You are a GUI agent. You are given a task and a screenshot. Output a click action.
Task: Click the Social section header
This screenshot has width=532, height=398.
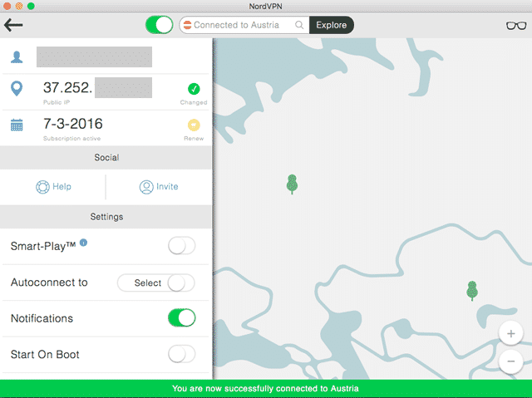point(106,158)
